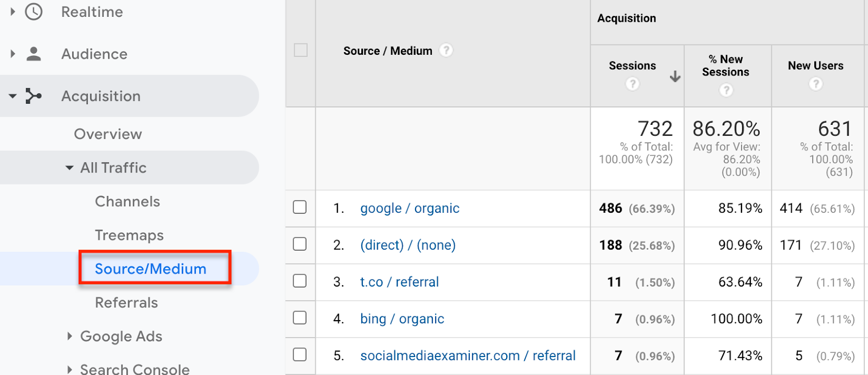Open socialmediaexaminer.com / referral source link
This screenshot has height=375, width=868.
tap(468, 355)
